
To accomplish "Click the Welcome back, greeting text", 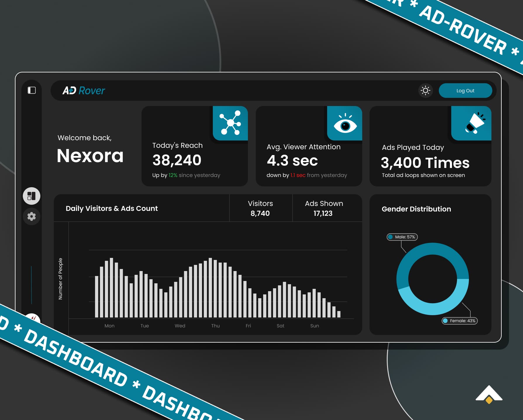I will pos(84,138).
